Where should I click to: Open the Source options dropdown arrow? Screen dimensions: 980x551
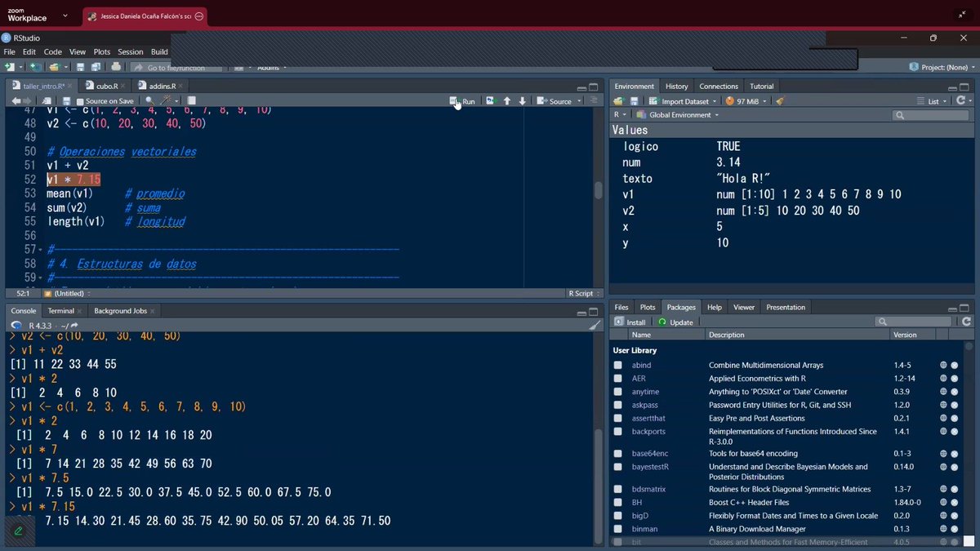click(579, 101)
